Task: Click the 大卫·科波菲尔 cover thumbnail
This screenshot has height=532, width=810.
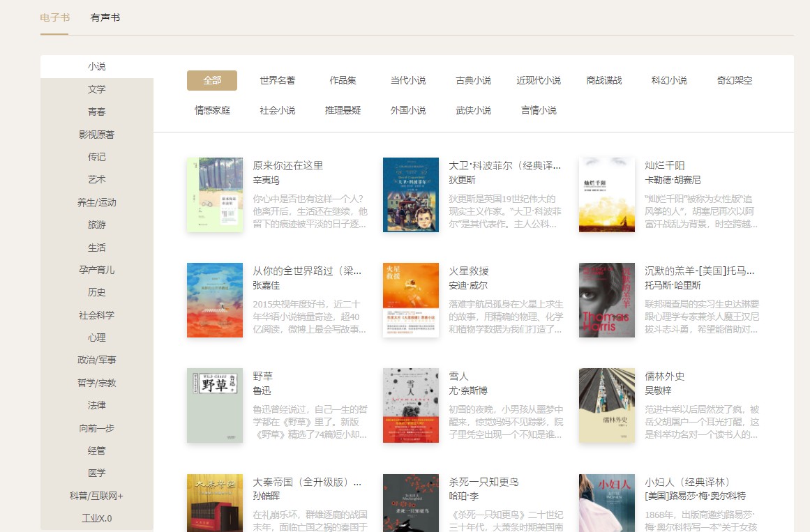Action: tap(411, 195)
